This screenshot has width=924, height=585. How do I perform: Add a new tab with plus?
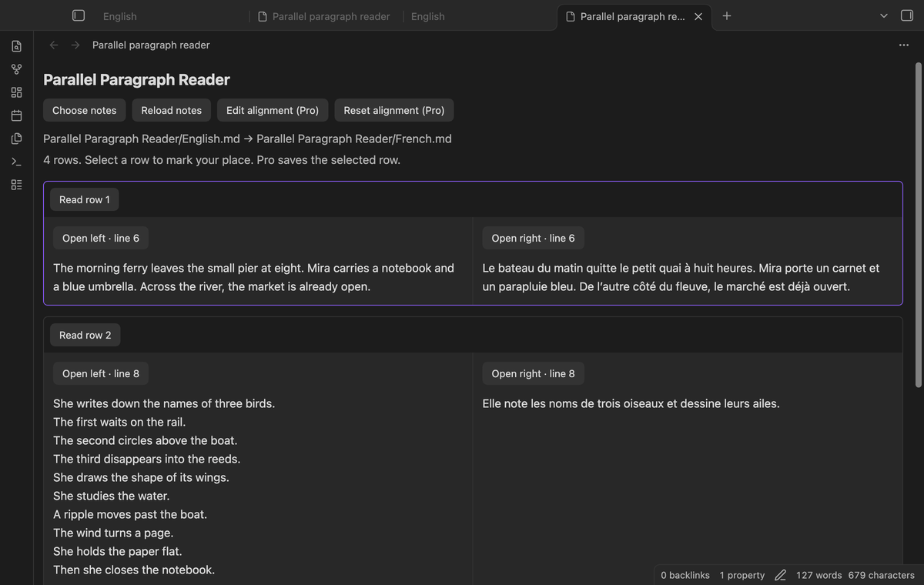[727, 15]
